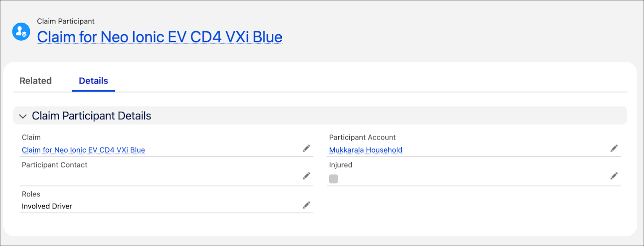Open the Mukkarala Household account link

[365, 150]
